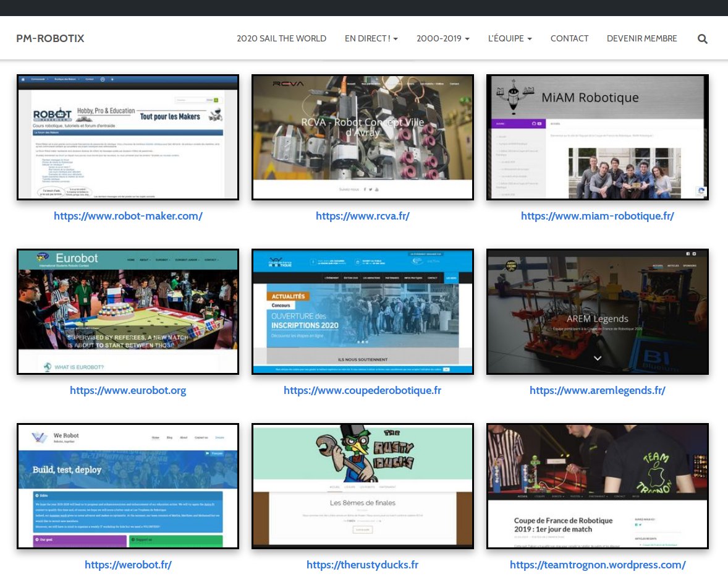Follow the teamtrognon.wordpress.com link

(597, 565)
